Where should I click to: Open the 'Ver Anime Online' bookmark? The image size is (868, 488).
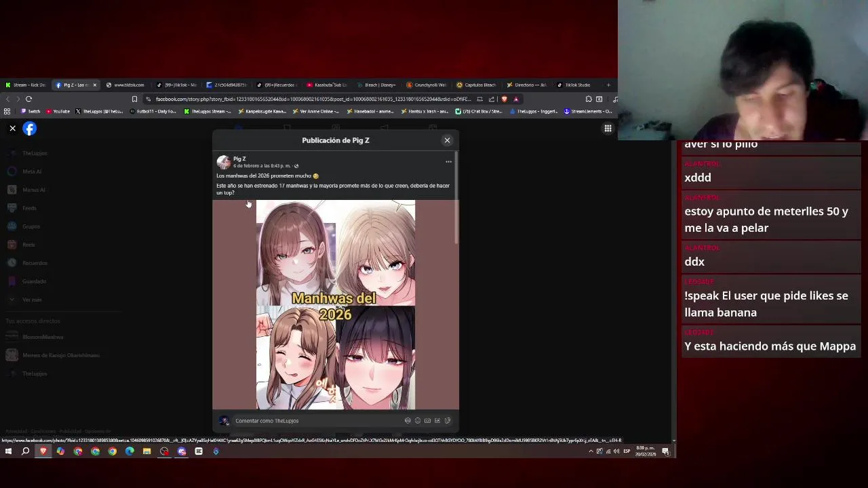coord(316,111)
